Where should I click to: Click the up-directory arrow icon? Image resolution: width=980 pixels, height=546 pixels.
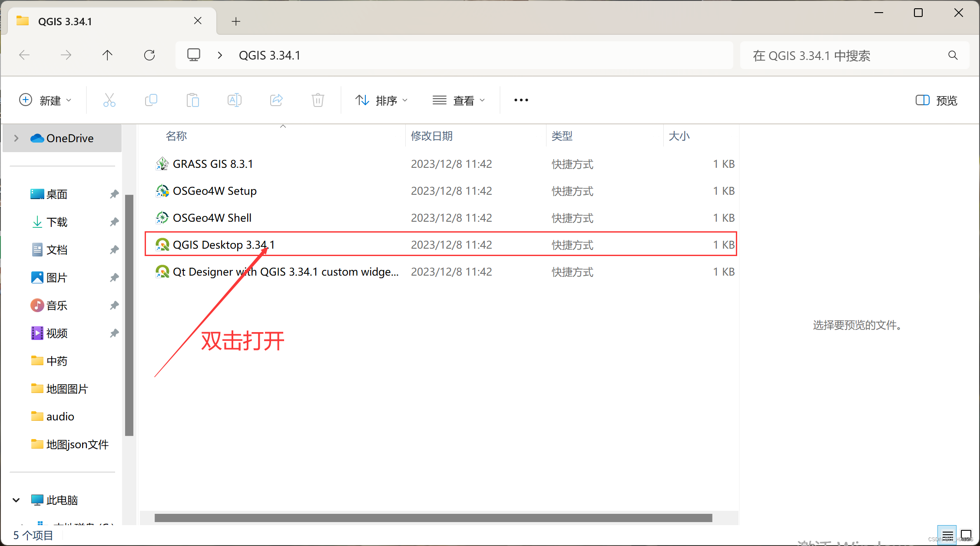coord(107,55)
